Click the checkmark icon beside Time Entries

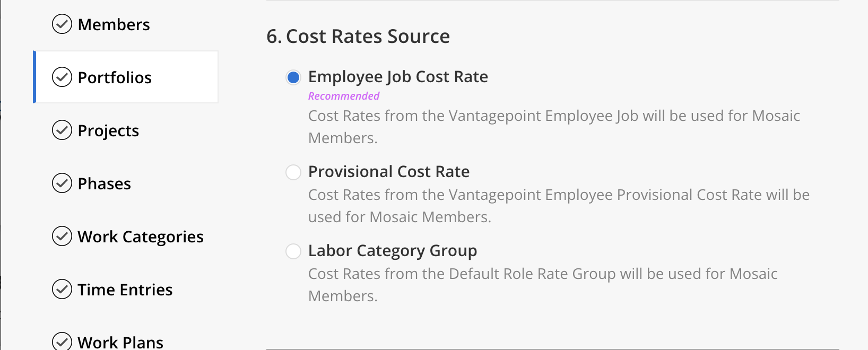(x=62, y=289)
